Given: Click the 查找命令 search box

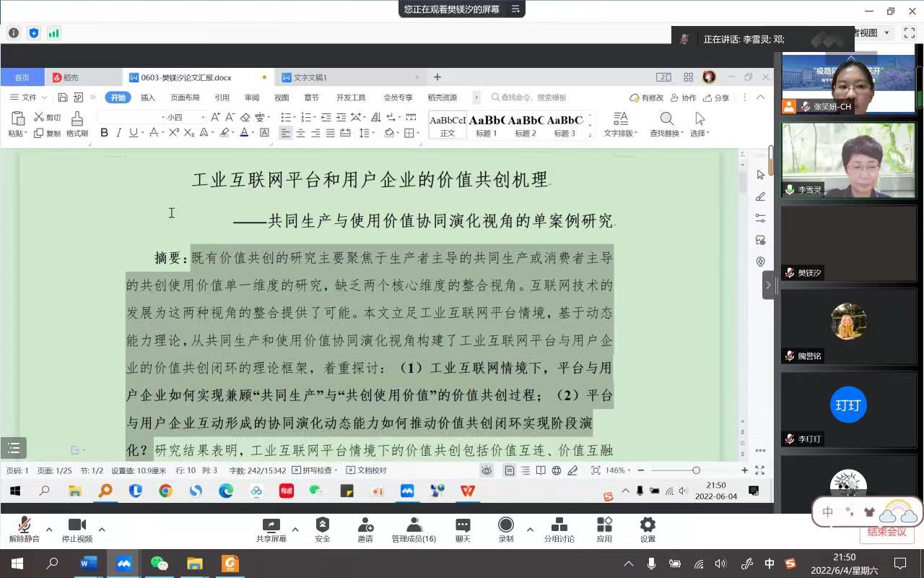Looking at the screenshot, I should [x=533, y=98].
